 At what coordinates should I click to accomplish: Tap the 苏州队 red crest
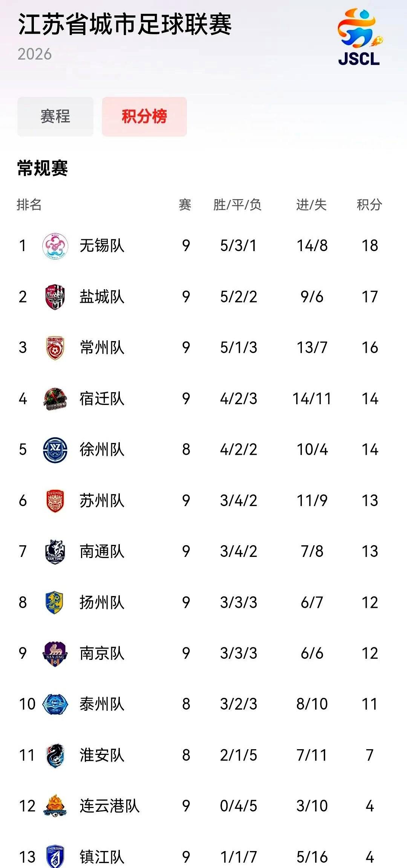click(55, 501)
